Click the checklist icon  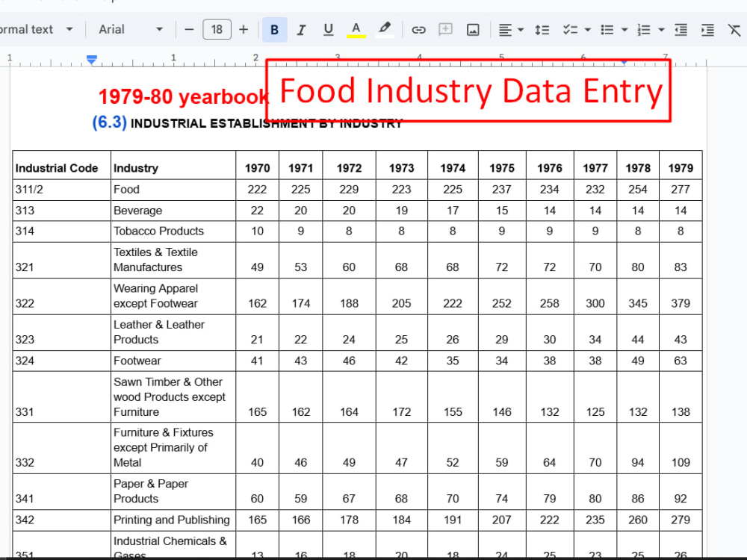click(x=570, y=30)
